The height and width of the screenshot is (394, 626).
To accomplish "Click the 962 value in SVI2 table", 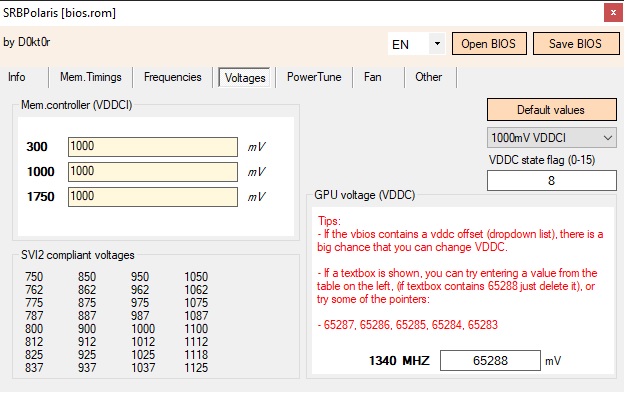I will point(140,290).
